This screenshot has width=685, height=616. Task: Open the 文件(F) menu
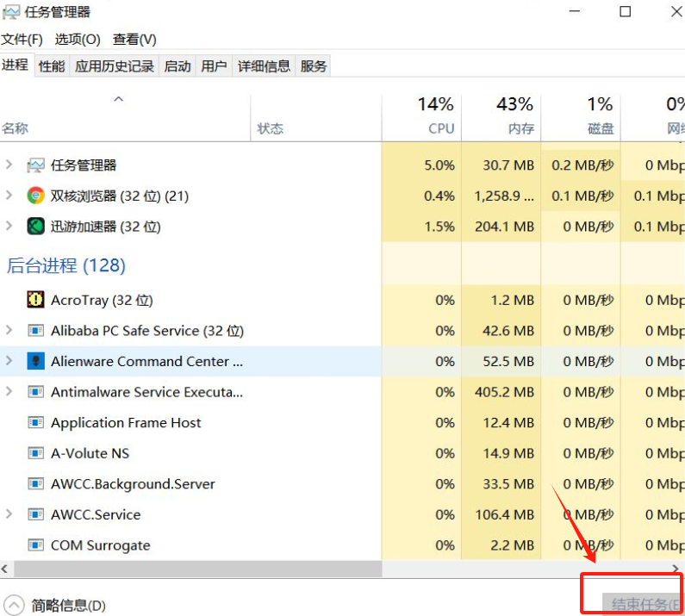[22, 40]
